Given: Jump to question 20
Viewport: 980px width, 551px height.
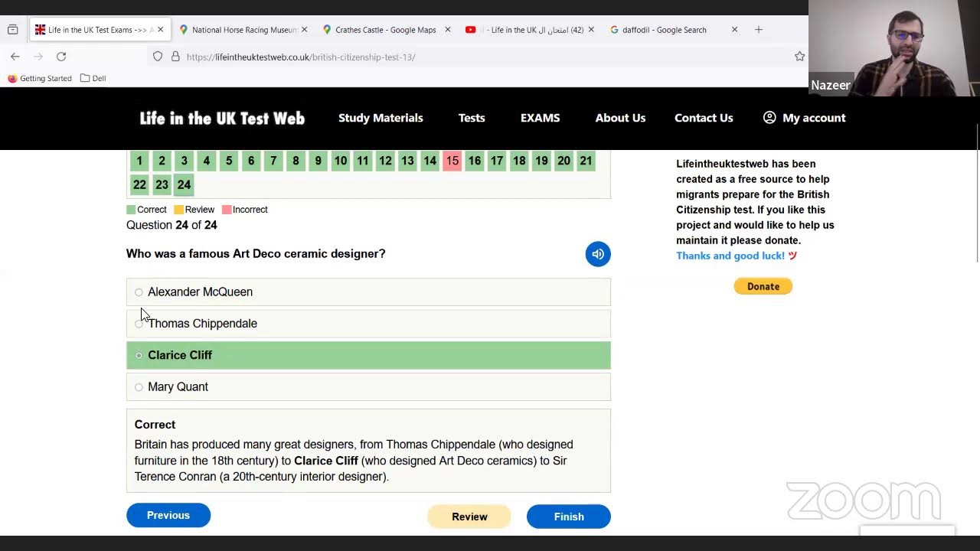Looking at the screenshot, I should pos(563,161).
